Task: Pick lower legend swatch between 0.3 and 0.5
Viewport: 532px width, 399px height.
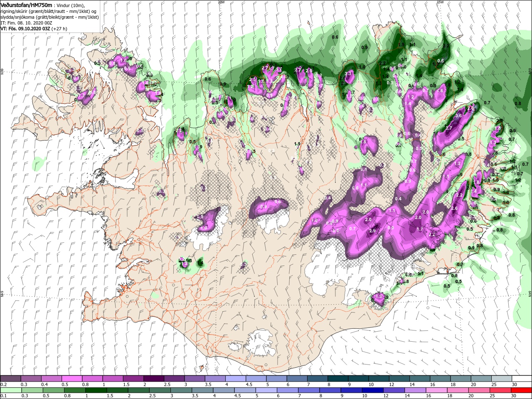Action: pos(32,390)
